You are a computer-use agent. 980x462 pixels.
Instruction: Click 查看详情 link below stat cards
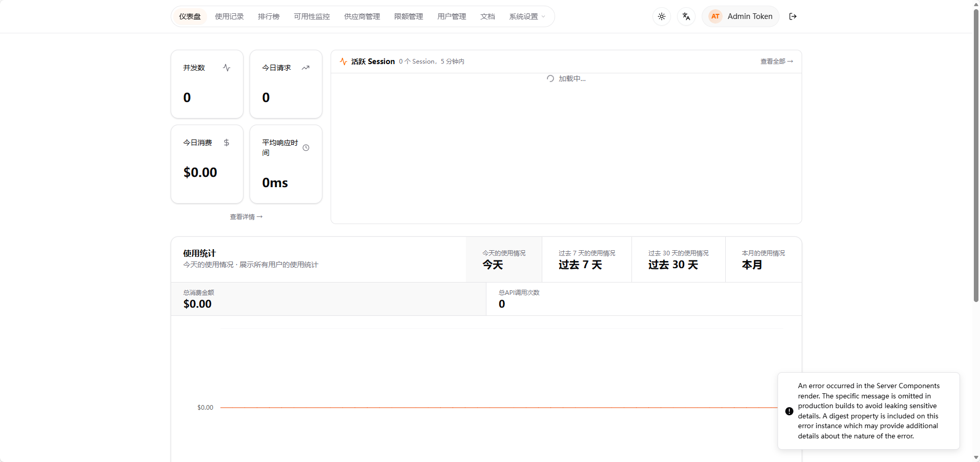tap(246, 217)
